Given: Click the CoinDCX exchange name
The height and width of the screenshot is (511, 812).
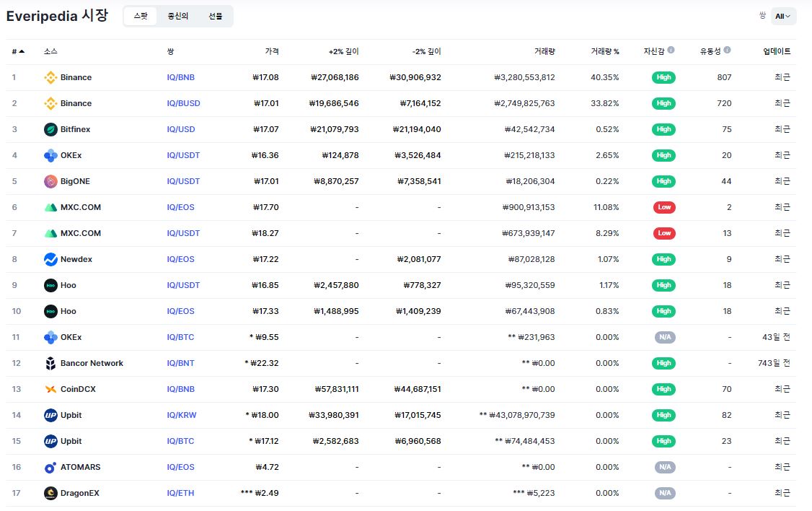Looking at the screenshot, I should click(x=78, y=389).
